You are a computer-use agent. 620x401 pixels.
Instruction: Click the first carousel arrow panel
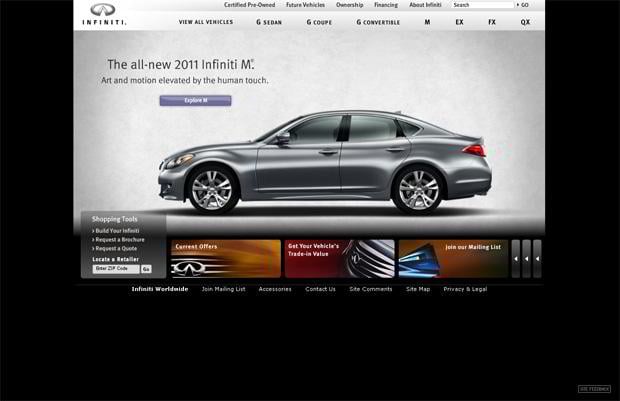point(516,259)
